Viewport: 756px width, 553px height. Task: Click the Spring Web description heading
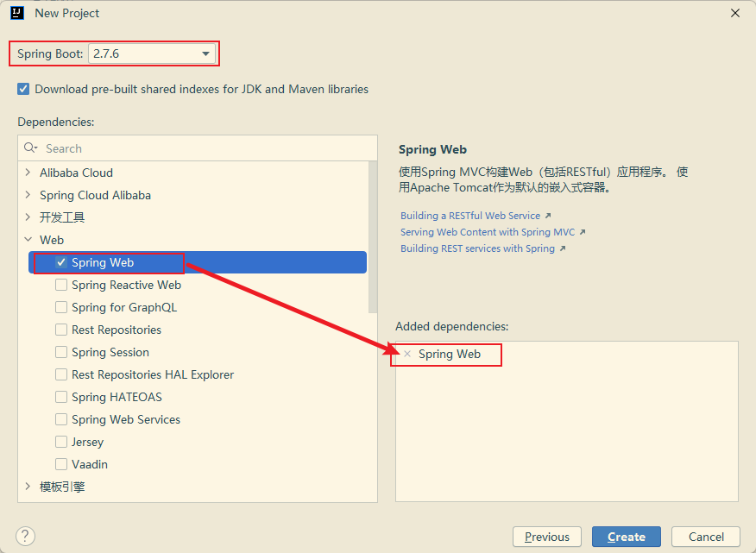[x=432, y=149]
